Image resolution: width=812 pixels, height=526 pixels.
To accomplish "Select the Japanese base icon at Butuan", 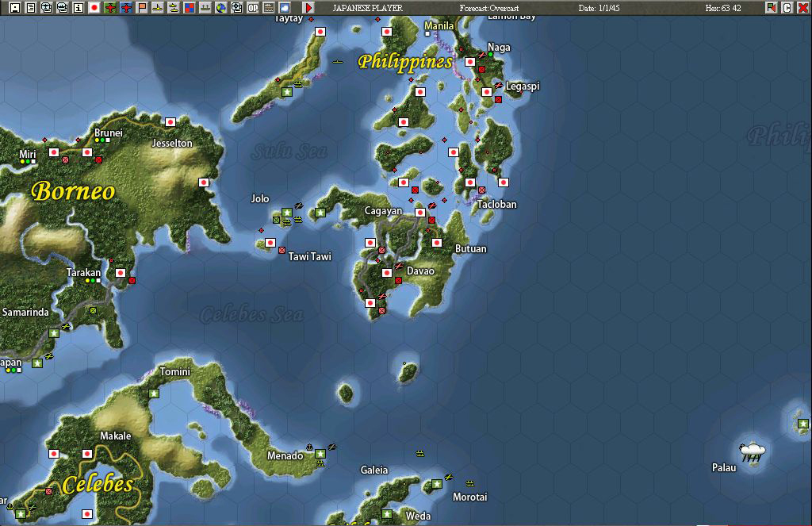I will point(437,243).
